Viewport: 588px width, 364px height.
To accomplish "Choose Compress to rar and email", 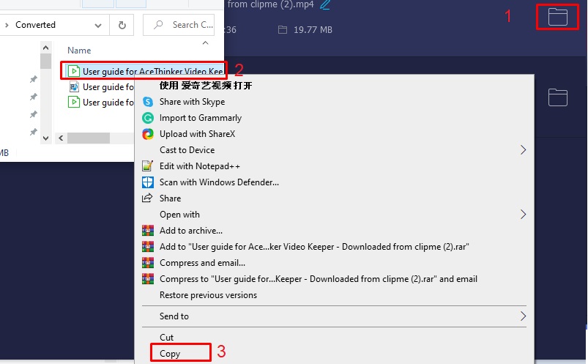I will pyautogui.click(x=319, y=279).
